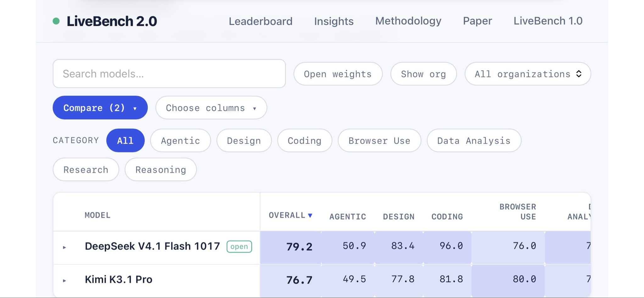Click DeepSeek's overall score 79.2
Viewport: 644px width, 298px height.
299,247
